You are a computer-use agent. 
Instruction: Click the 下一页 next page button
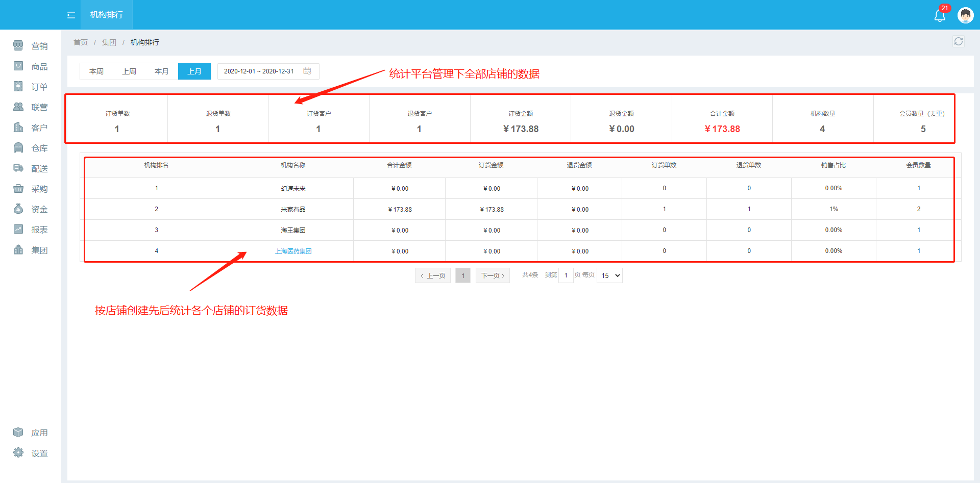point(493,275)
